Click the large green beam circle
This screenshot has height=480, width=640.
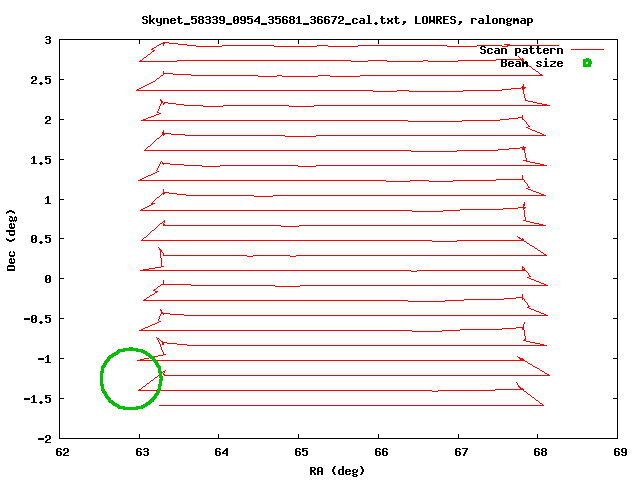(x=131, y=378)
